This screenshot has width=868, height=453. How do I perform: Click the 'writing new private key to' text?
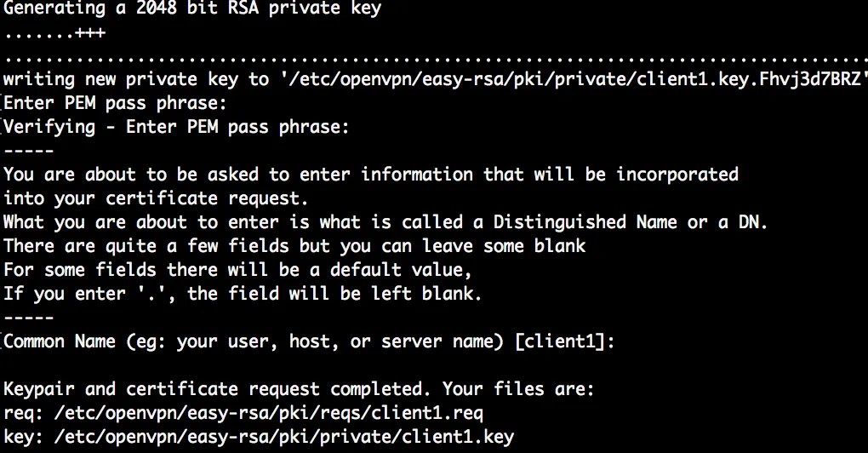tap(136, 80)
